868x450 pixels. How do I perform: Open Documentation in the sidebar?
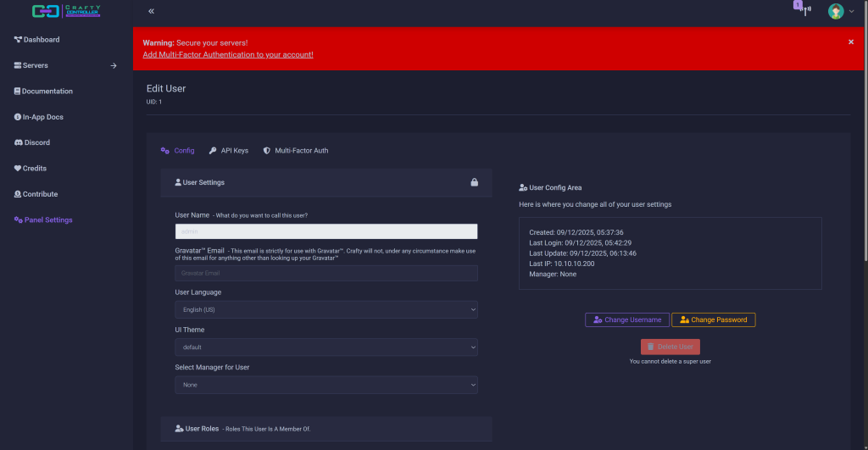coord(47,92)
